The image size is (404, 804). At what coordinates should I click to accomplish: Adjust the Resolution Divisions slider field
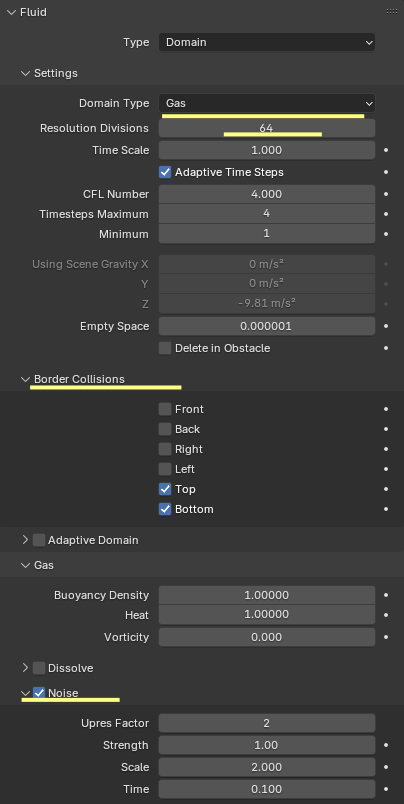[267, 128]
